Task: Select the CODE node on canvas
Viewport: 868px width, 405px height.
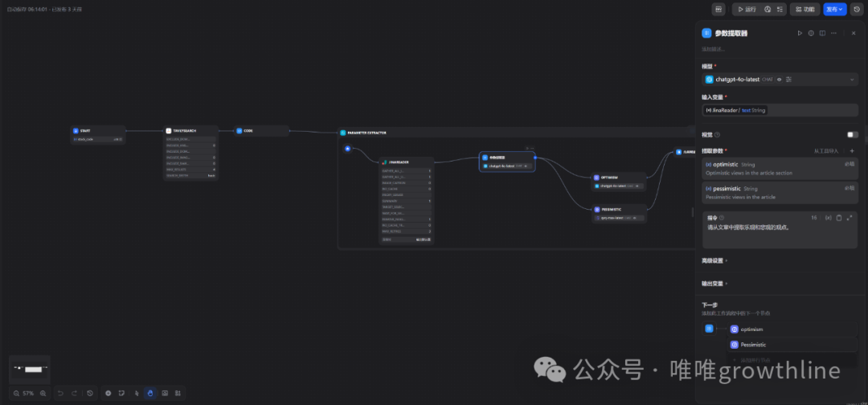Action: [x=261, y=130]
